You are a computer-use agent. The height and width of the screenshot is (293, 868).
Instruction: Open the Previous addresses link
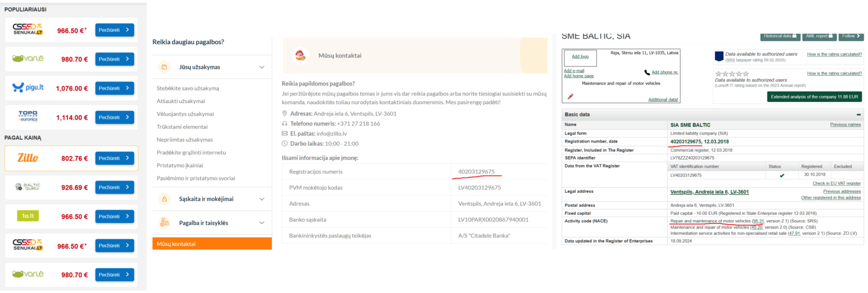click(842, 191)
